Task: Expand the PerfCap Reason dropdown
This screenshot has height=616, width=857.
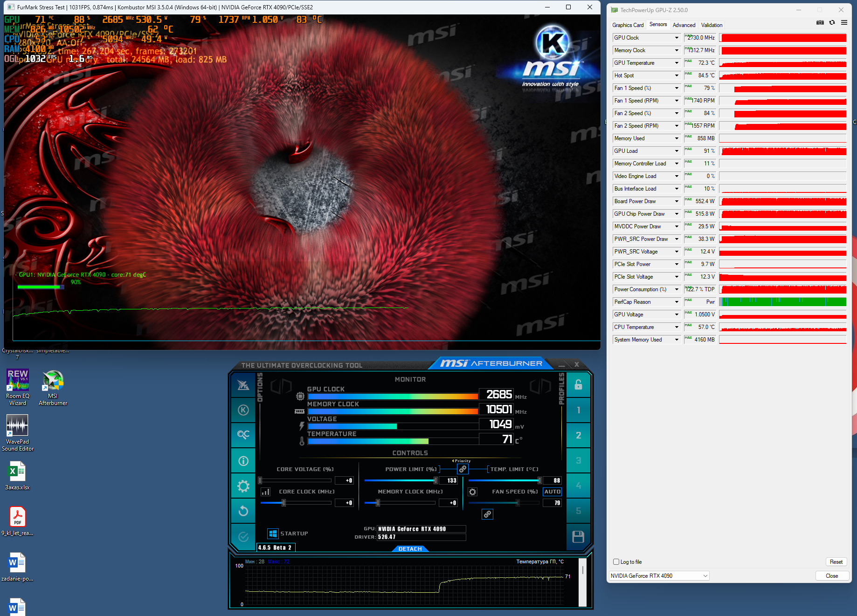Action: [x=677, y=302]
